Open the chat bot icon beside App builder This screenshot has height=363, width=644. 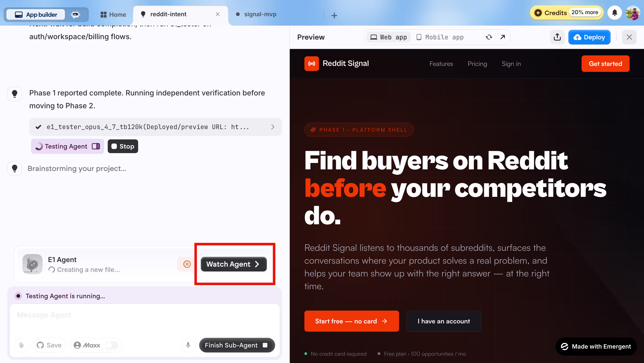click(x=75, y=14)
